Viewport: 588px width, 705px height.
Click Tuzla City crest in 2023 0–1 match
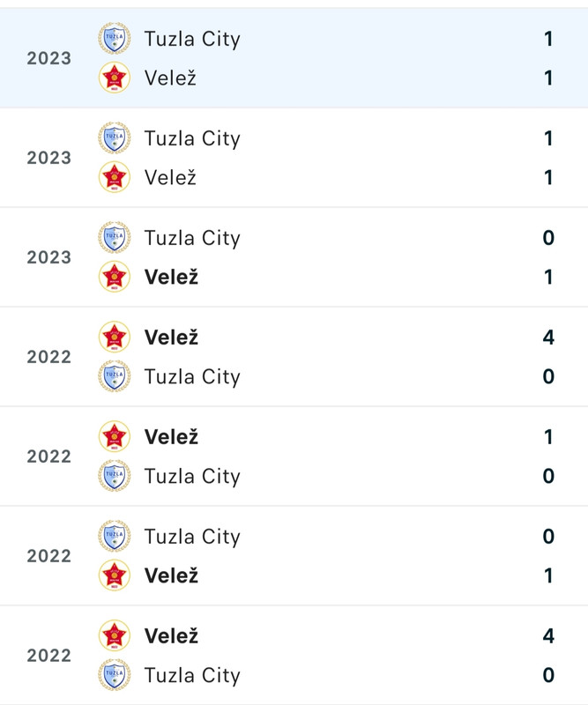click(115, 237)
